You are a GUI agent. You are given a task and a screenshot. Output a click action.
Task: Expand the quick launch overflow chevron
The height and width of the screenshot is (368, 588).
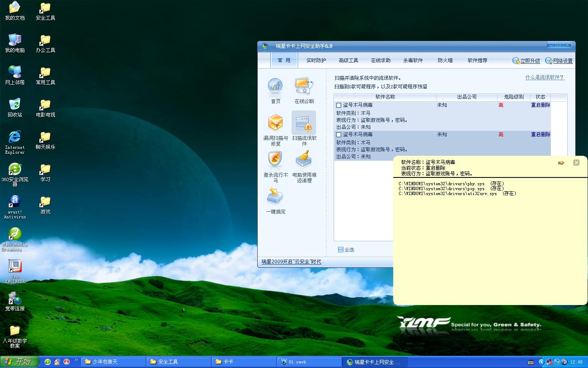tap(76, 360)
